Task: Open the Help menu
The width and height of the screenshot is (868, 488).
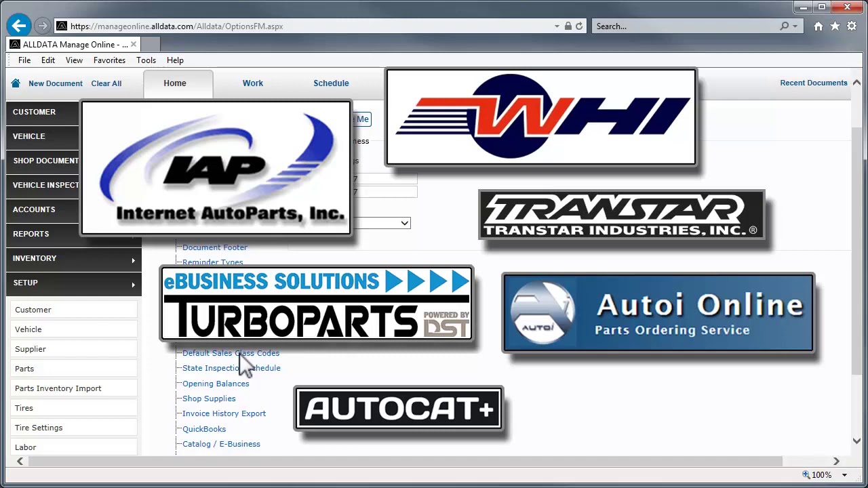Action: tap(175, 60)
